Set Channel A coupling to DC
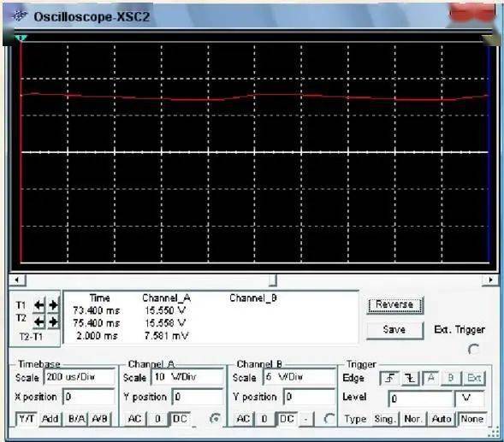Image resolution: width=504 pixels, height=442 pixels. [180, 419]
